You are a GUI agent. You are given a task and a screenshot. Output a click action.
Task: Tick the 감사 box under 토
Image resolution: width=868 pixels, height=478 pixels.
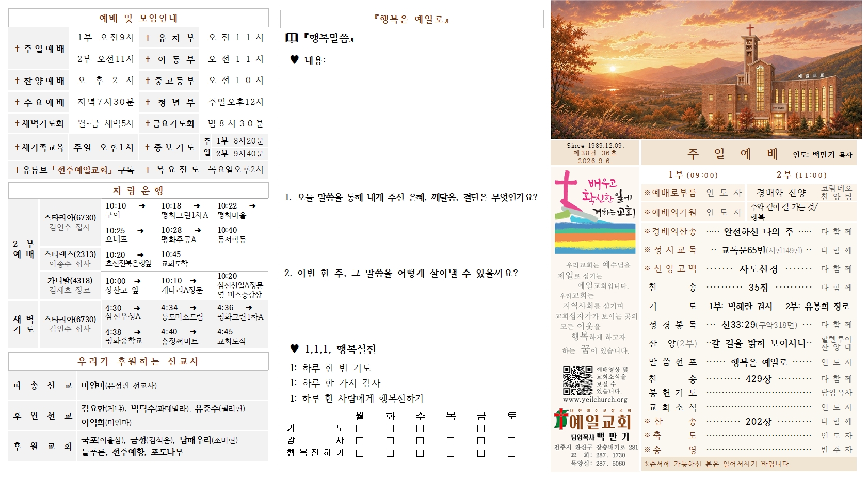click(x=511, y=441)
